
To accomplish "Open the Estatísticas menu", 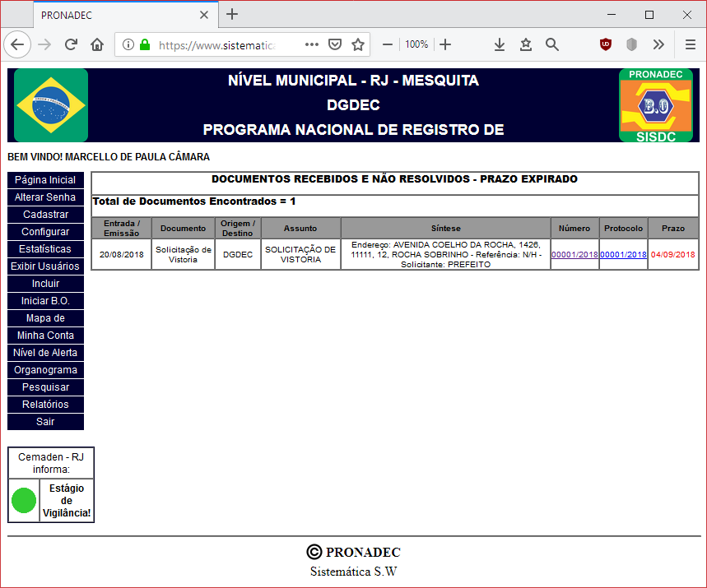I will pos(45,249).
